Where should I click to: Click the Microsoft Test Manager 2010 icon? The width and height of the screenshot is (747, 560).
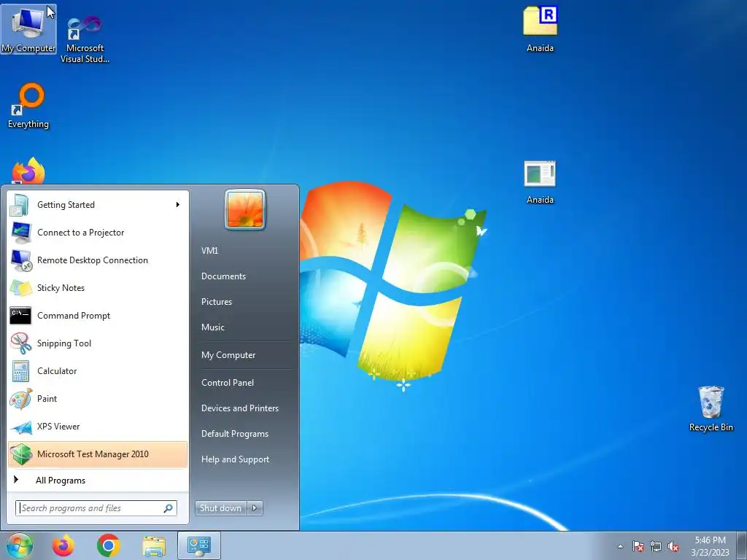[x=20, y=454]
